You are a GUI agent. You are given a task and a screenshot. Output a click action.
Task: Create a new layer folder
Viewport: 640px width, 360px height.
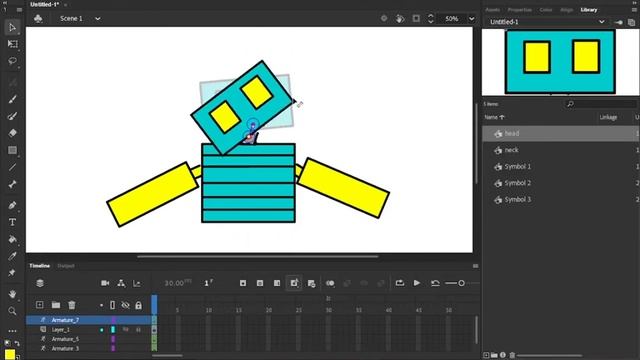click(x=56, y=305)
